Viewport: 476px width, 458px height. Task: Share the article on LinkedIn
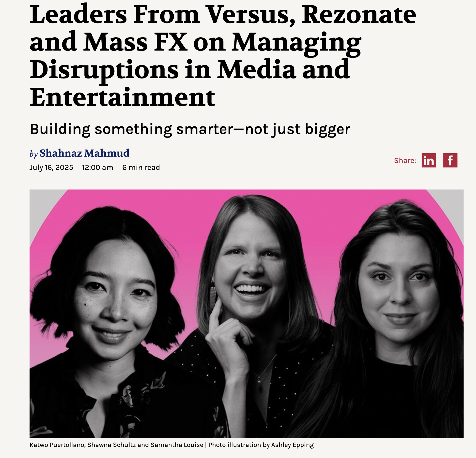[x=429, y=160]
